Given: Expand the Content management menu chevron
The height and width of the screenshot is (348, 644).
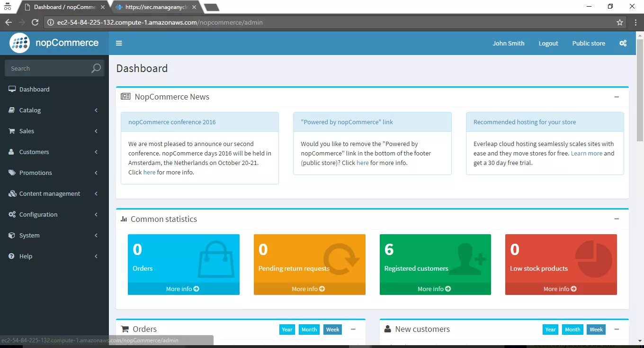Looking at the screenshot, I should pyautogui.click(x=96, y=193).
